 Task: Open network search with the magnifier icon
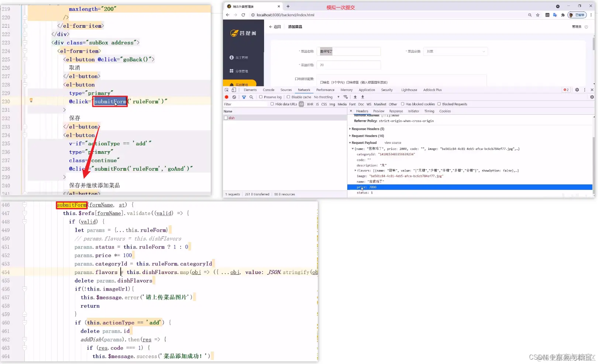coord(251,97)
